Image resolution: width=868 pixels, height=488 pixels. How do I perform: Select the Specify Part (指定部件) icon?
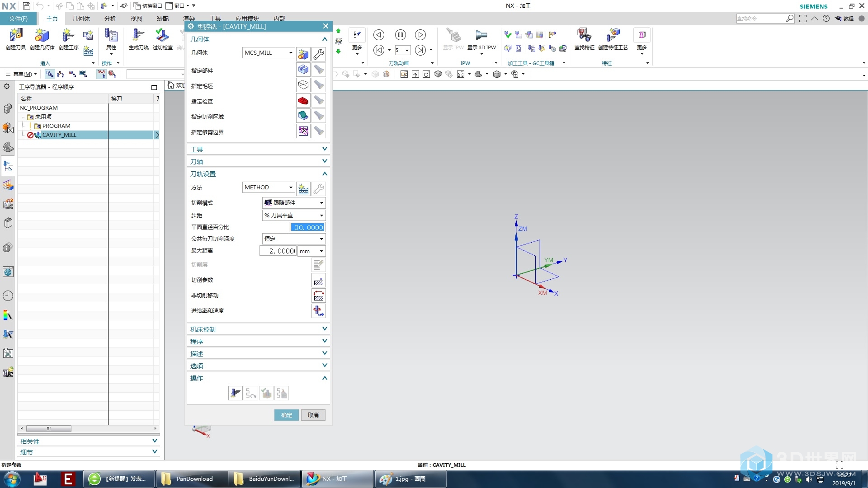tap(303, 70)
